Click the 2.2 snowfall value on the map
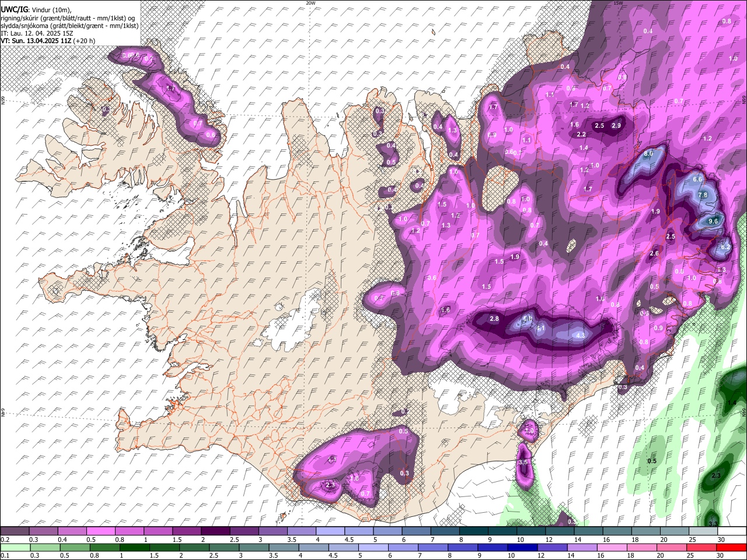The width and height of the screenshot is (747, 560). point(581,135)
